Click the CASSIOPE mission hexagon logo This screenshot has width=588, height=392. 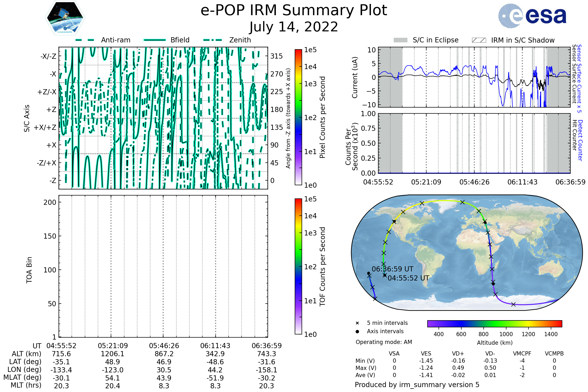pos(65,18)
